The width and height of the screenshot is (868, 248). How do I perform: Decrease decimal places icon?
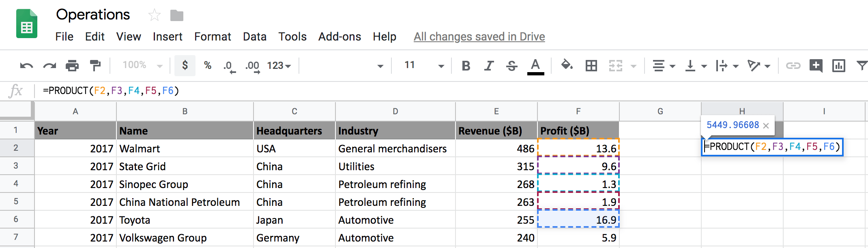tap(229, 66)
